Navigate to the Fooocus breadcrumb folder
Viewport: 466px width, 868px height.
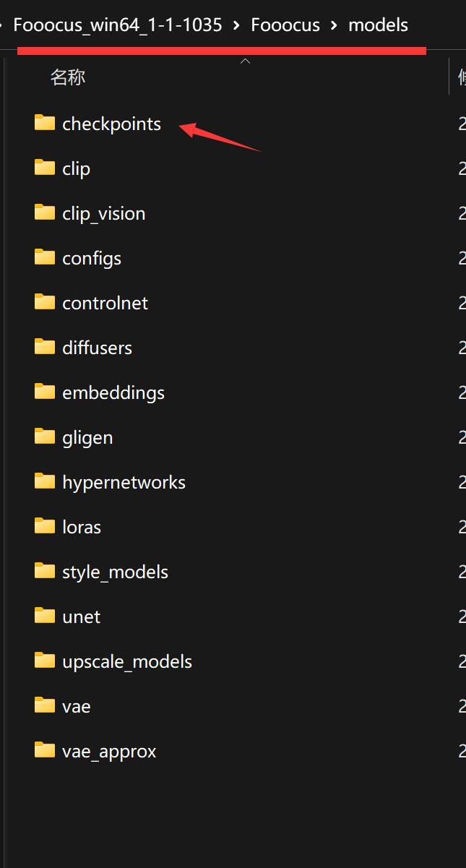pyautogui.click(x=285, y=25)
